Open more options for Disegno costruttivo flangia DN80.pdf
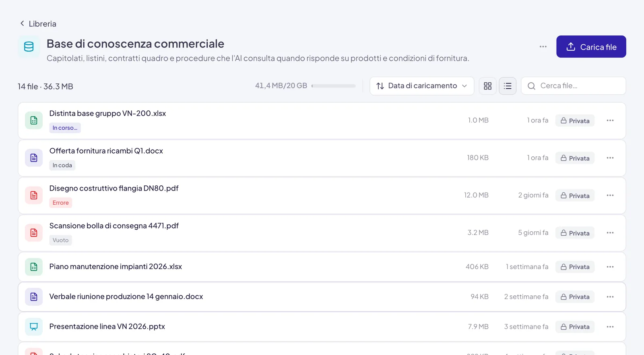 610,195
